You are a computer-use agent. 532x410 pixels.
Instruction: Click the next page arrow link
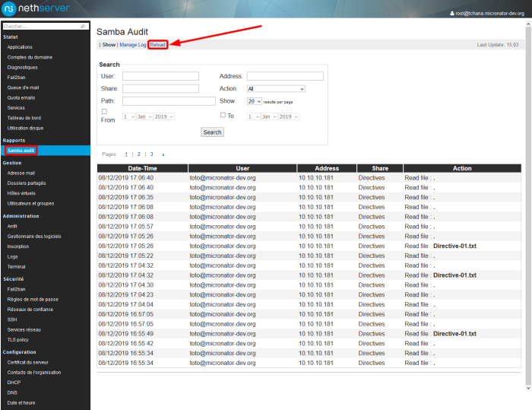point(163,154)
